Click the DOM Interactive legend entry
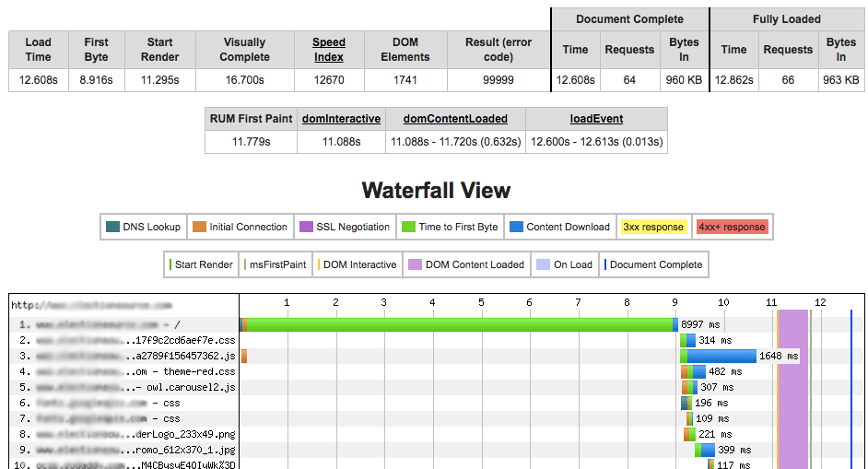This screenshot has width=868, height=469. tap(358, 264)
